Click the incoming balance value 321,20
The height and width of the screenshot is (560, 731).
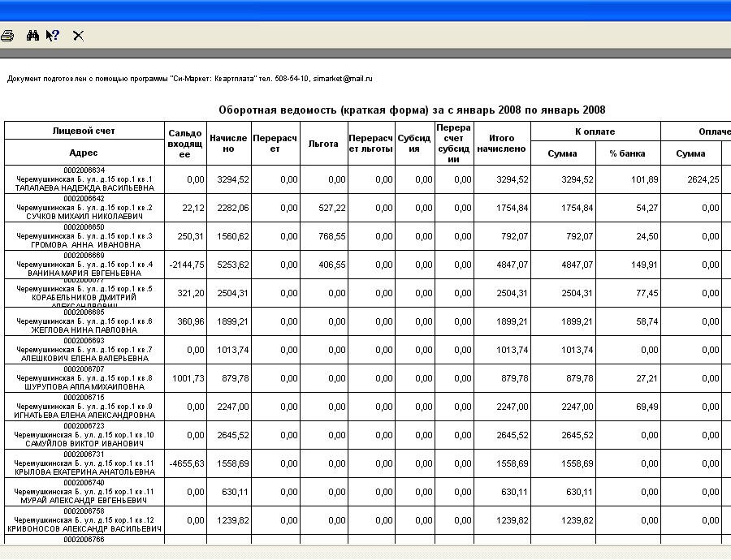pyautogui.click(x=190, y=293)
